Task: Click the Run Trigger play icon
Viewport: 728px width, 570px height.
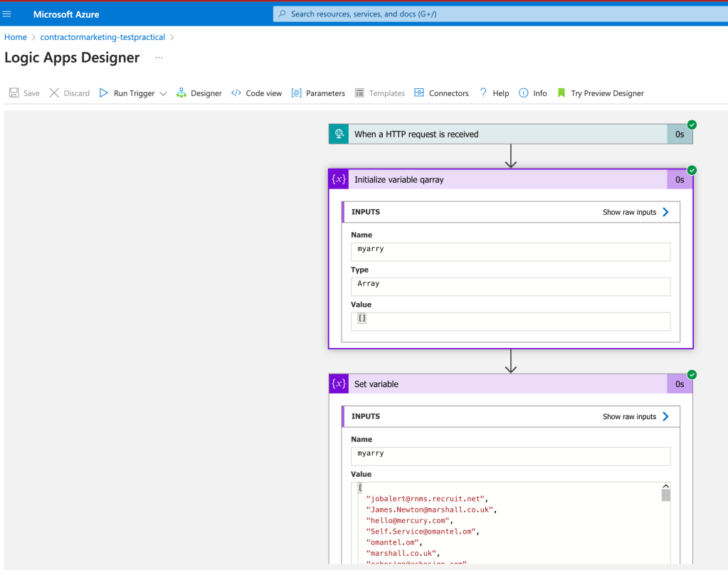Action: (x=103, y=93)
